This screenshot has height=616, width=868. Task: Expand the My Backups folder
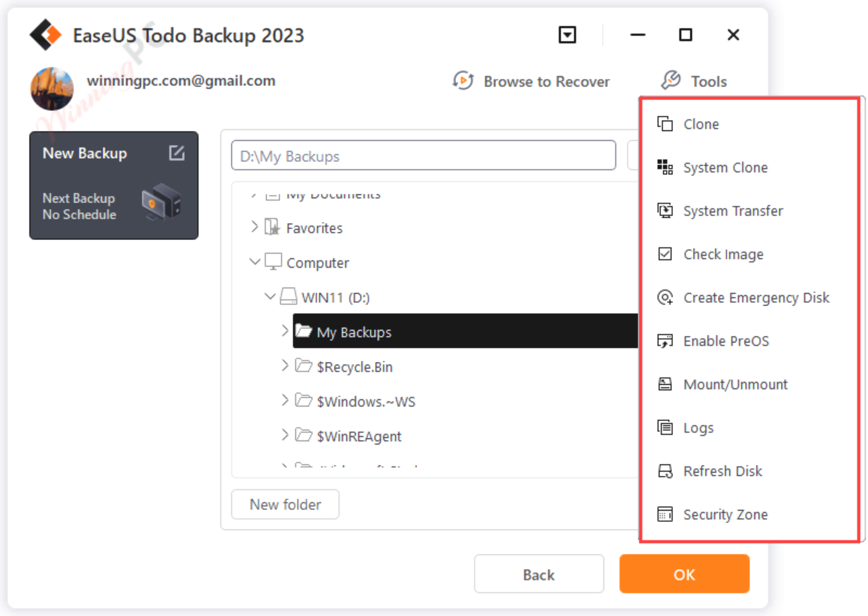284,330
